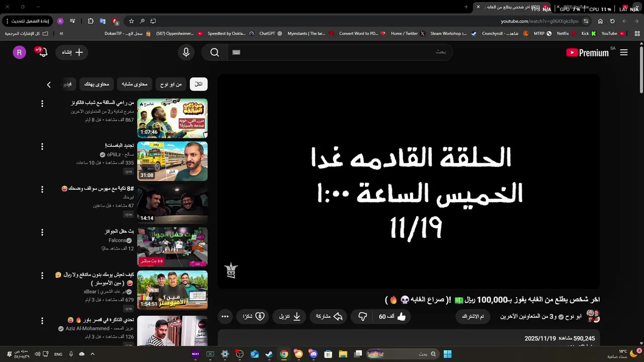Open a new browser tab
Viewport: 644px width, 362px height.
(466, 7)
